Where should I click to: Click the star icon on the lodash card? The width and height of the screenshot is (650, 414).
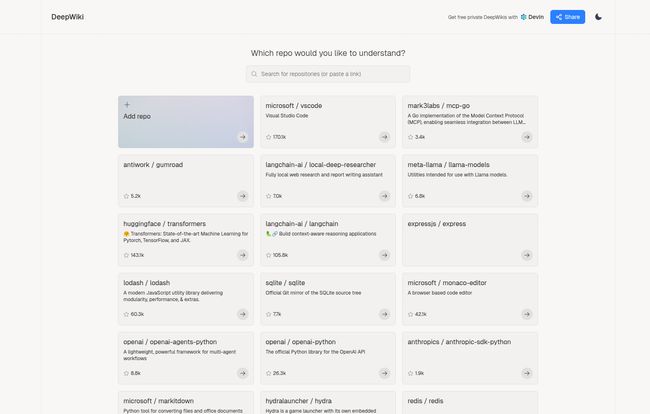click(126, 314)
